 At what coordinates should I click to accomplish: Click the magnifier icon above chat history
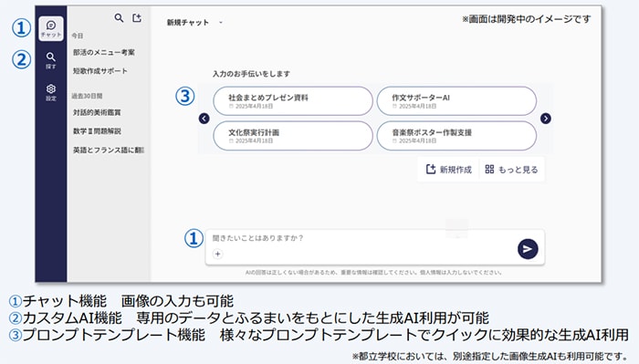pos(119,18)
